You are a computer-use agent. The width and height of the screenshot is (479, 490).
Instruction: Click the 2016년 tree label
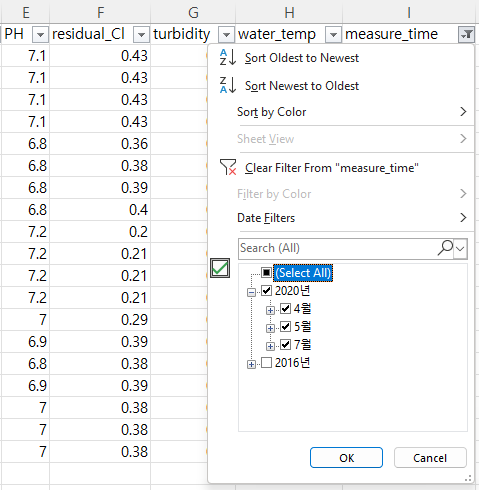click(292, 363)
